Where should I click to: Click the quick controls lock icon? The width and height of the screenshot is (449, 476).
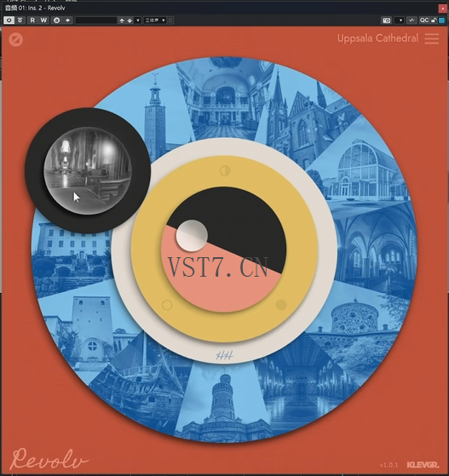pos(435,20)
